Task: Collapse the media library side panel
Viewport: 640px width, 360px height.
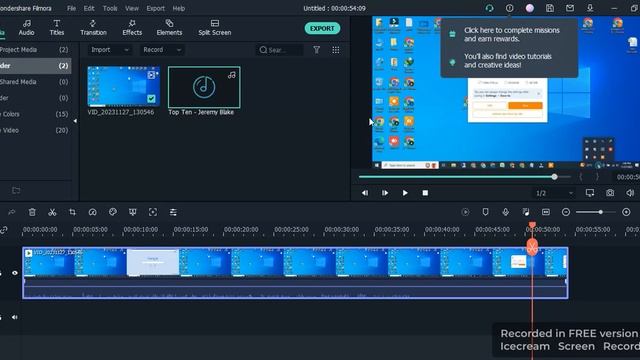Action: point(75,121)
